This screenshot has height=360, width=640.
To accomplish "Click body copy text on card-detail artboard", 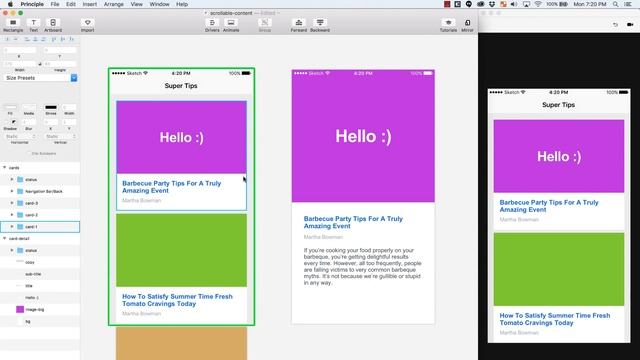I will (x=362, y=266).
